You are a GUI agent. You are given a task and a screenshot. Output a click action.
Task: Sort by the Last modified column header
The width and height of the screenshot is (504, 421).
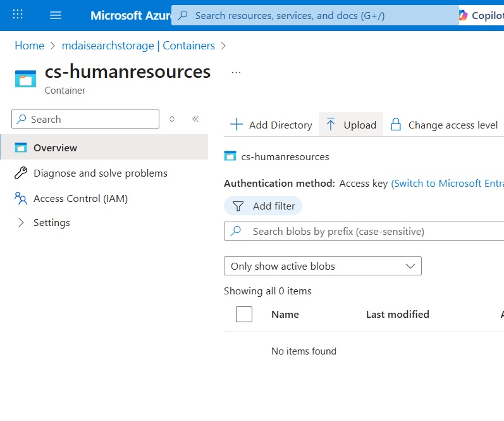398,314
